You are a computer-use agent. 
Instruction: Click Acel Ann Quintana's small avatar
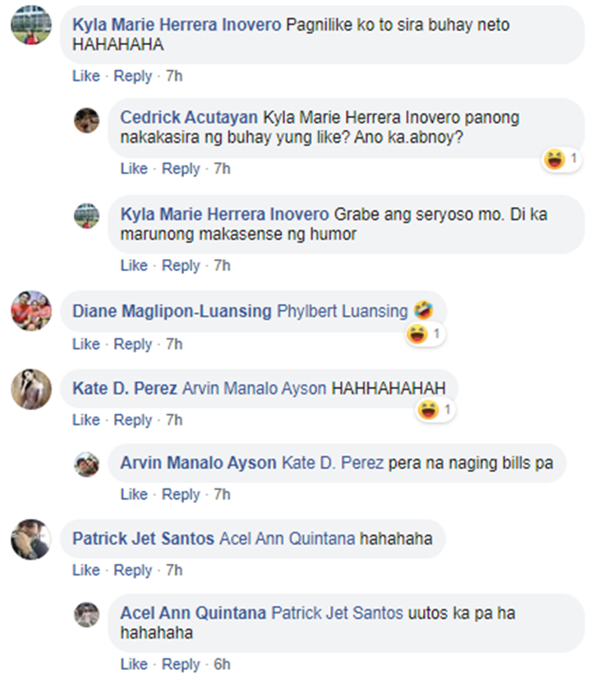(x=87, y=615)
